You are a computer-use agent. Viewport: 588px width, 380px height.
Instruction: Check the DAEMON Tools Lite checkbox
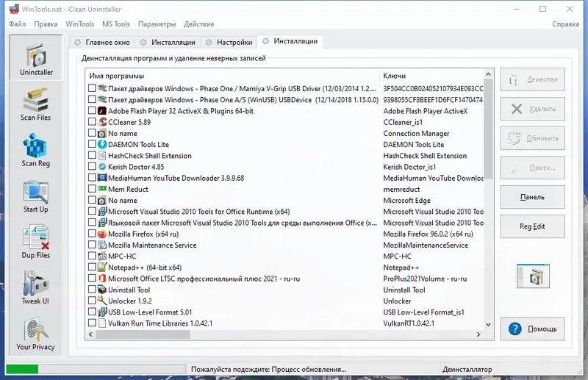tap(92, 144)
